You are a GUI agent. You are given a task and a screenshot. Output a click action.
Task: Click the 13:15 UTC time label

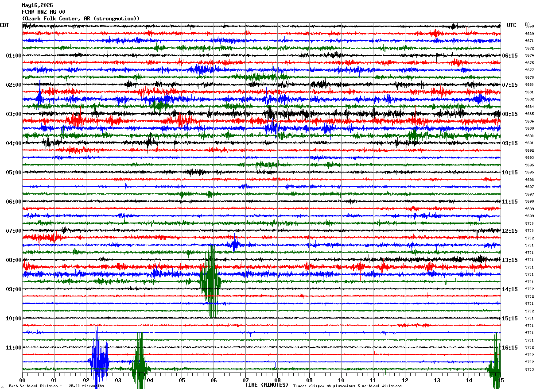point(510,260)
